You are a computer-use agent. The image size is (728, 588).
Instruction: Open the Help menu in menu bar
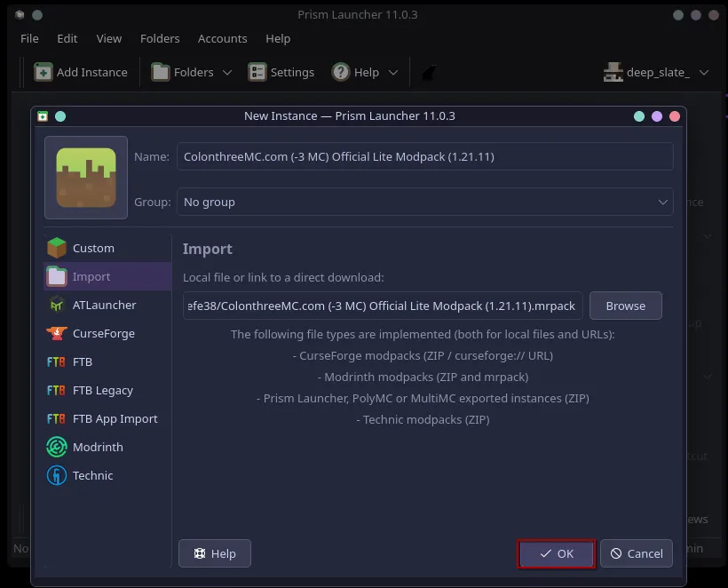click(x=278, y=38)
